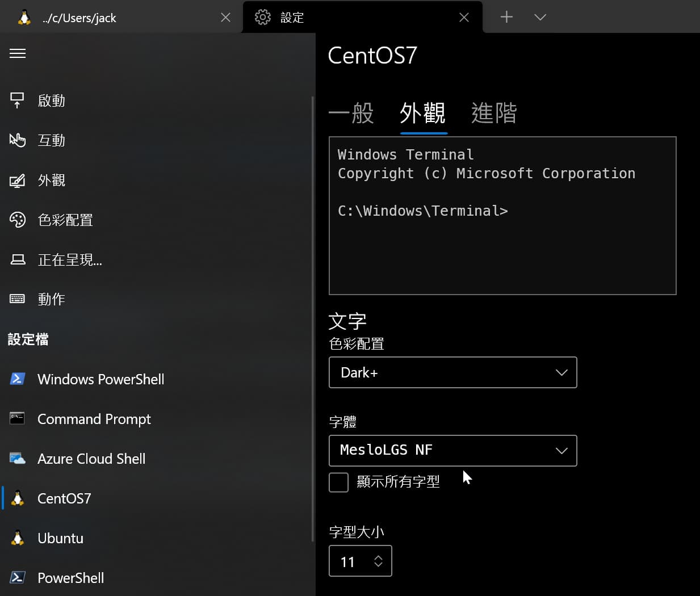
Task: Click the CentOS7 page heading
Action: pos(372,56)
